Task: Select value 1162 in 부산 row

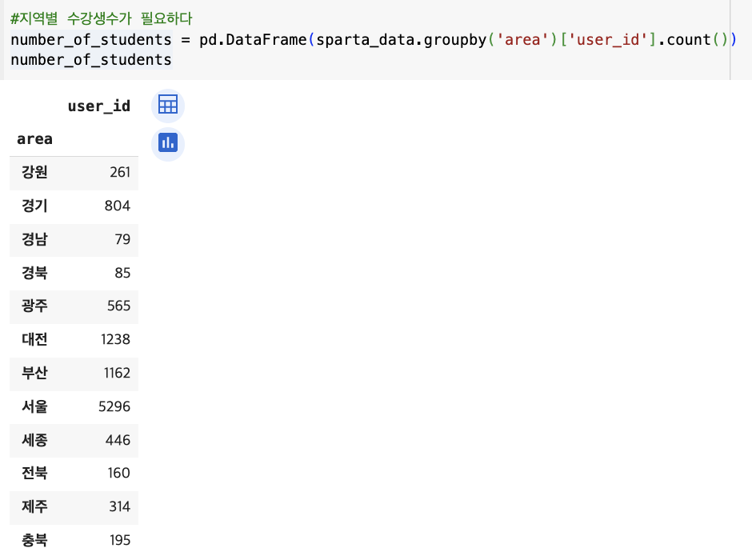Action: tap(117, 373)
